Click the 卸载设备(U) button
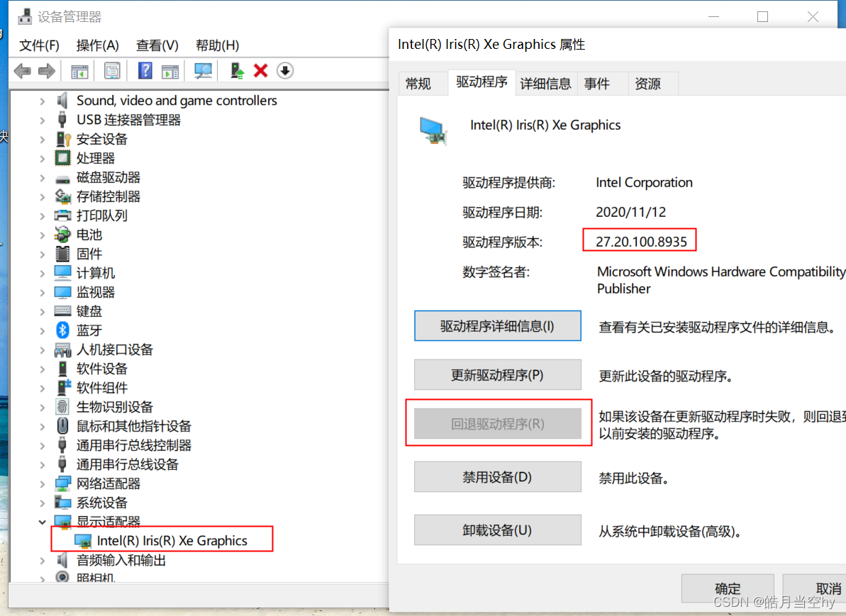 pos(497,530)
